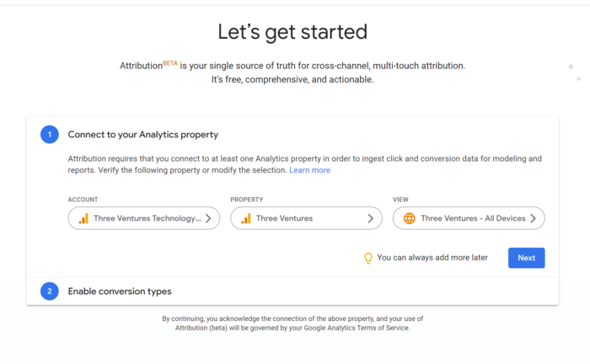This screenshot has height=364, width=590.
Task: Click the Analytics icon in Account selector
Action: coord(83,218)
